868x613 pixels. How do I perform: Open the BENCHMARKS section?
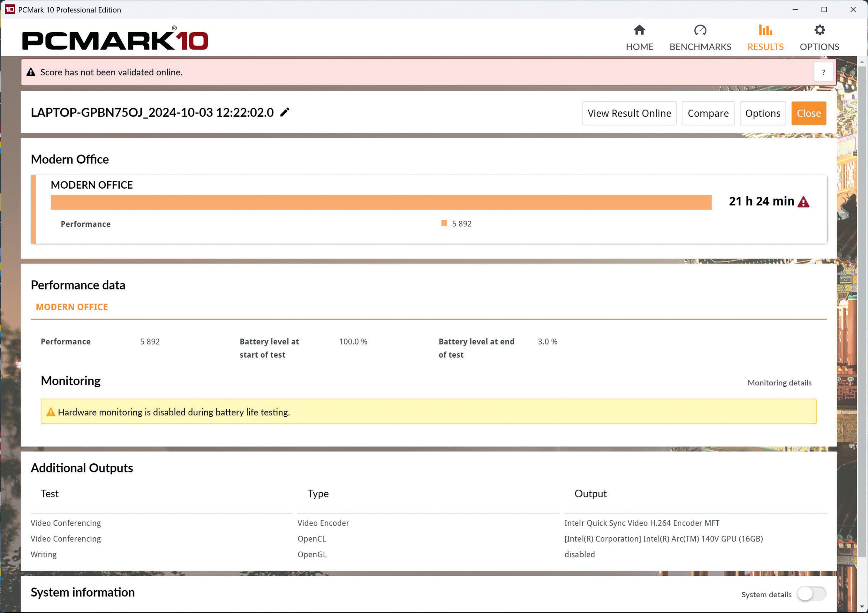tap(700, 38)
